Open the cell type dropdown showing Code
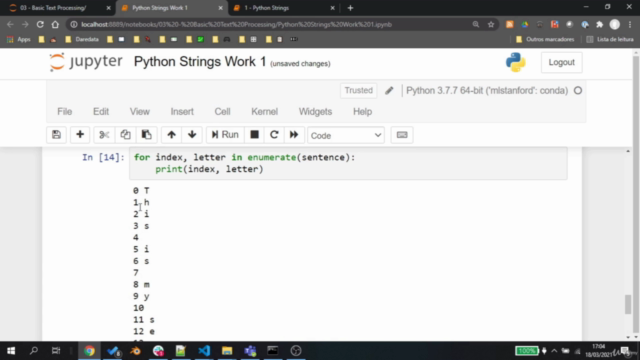The image size is (640, 360). coord(346,135)
